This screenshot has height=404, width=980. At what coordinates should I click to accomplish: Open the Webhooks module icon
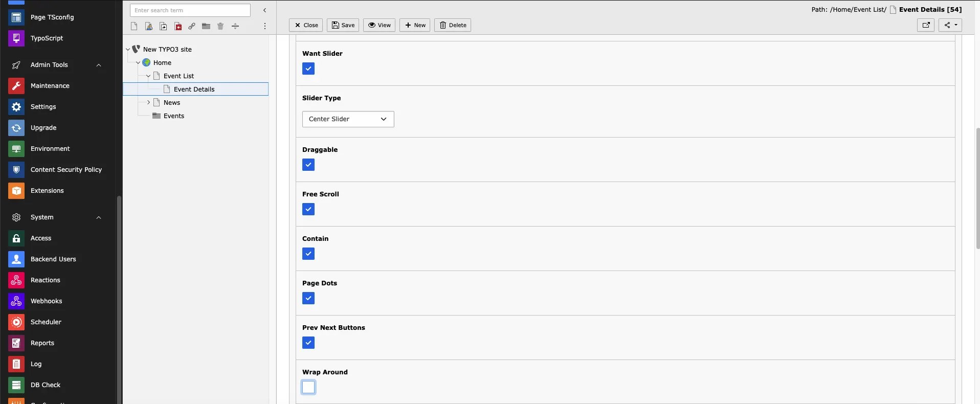pos(16,301)
